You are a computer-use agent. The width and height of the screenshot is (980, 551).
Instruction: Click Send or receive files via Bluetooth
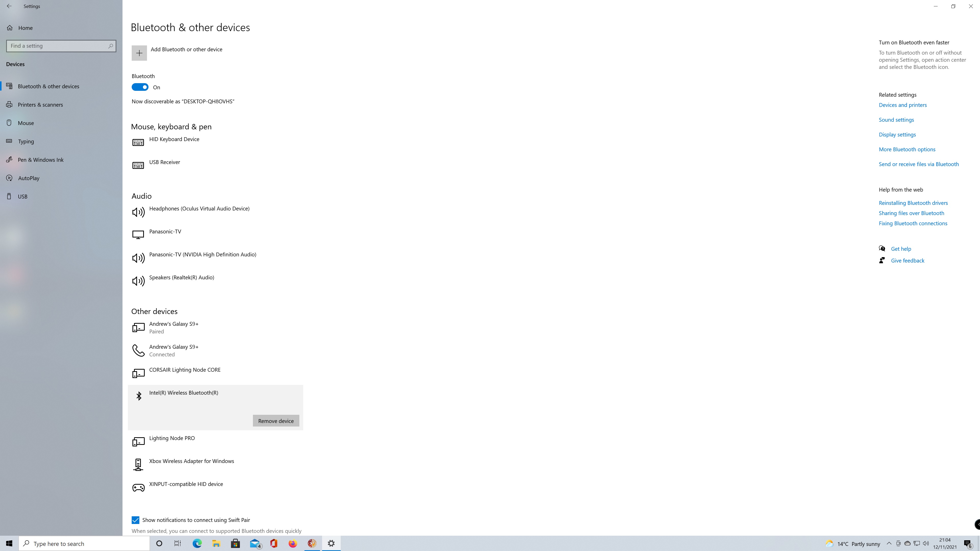pos(918,164)
